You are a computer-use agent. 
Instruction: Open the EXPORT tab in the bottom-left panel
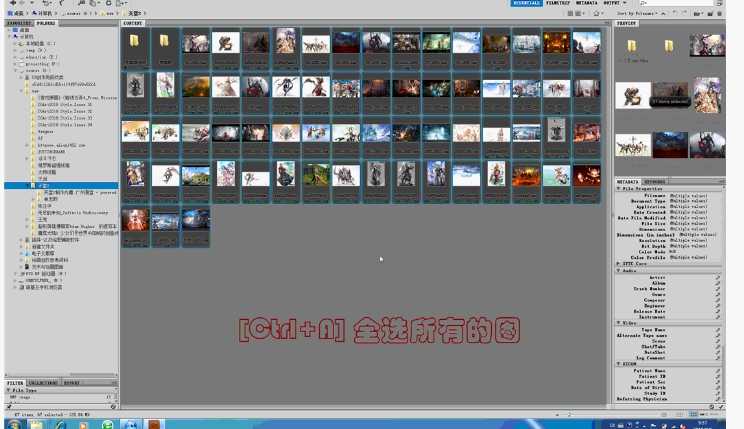click(72, 382)
